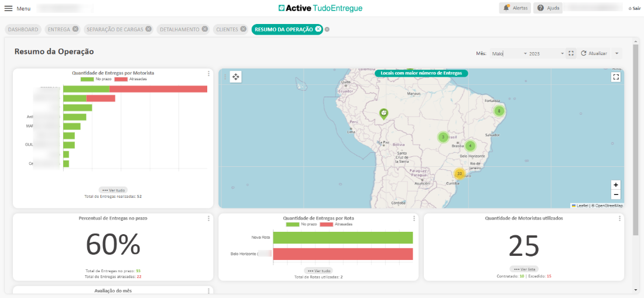Close the DETALHAMENTO tab

(x=204, y=29)
